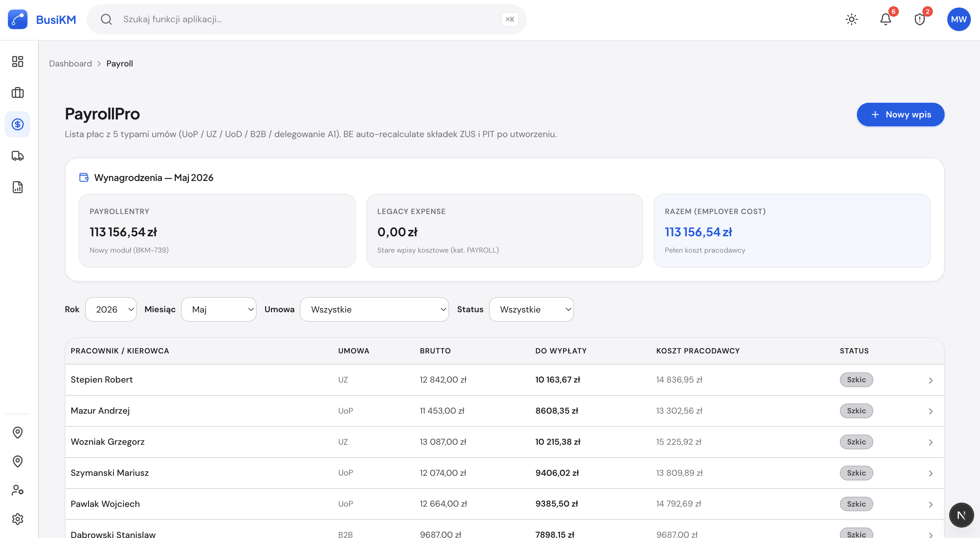Screen dimensions: 980x538
Task: Open the truck fleet icon in sidebar
Action: (17, 156)
